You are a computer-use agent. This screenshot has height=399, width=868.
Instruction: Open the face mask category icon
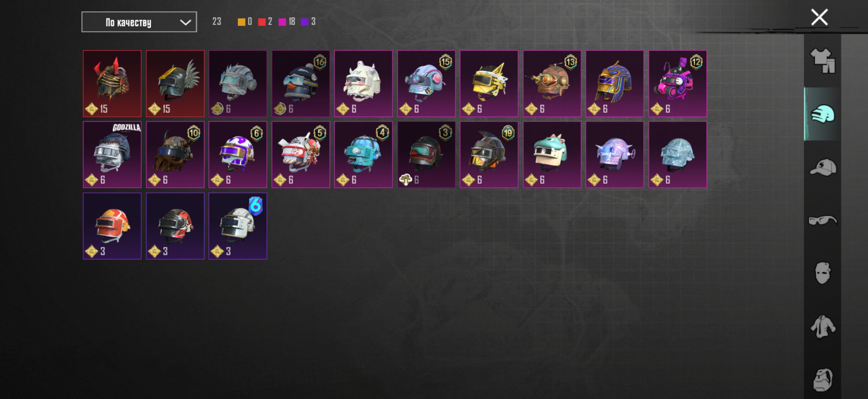pos(823,273)
